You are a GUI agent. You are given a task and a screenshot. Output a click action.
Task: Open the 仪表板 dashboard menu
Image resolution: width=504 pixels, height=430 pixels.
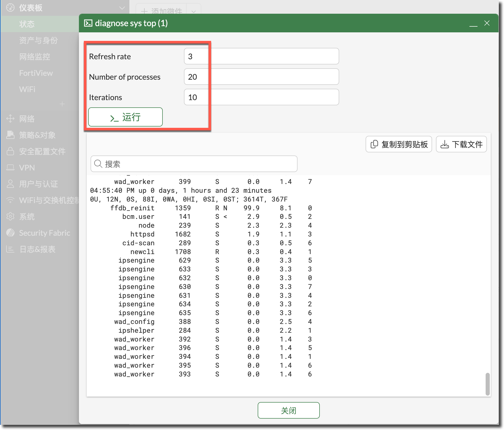pos(31,8)
